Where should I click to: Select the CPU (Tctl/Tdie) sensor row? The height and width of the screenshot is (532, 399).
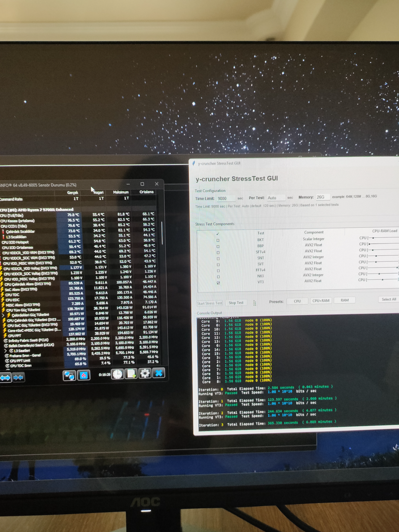pos(78,215)
